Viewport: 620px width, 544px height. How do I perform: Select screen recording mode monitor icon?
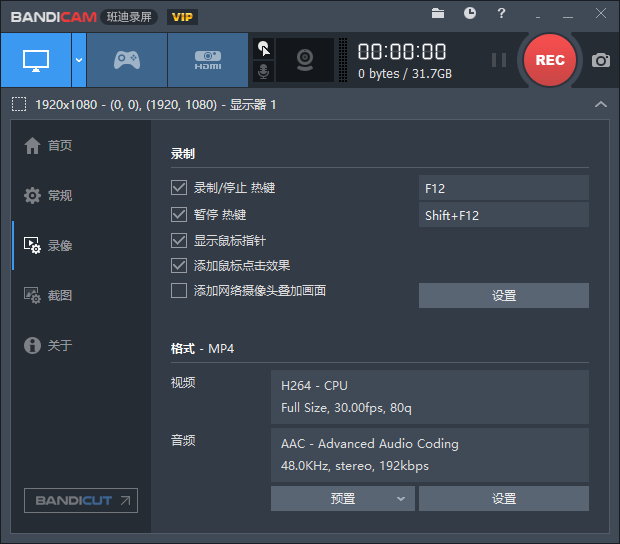(36, 60)
